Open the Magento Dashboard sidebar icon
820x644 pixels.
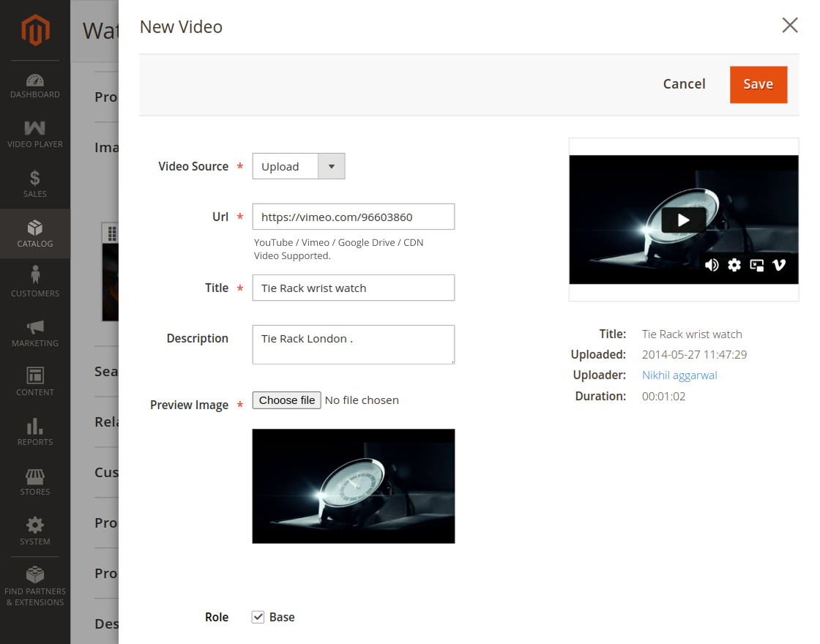click(34, 79)
